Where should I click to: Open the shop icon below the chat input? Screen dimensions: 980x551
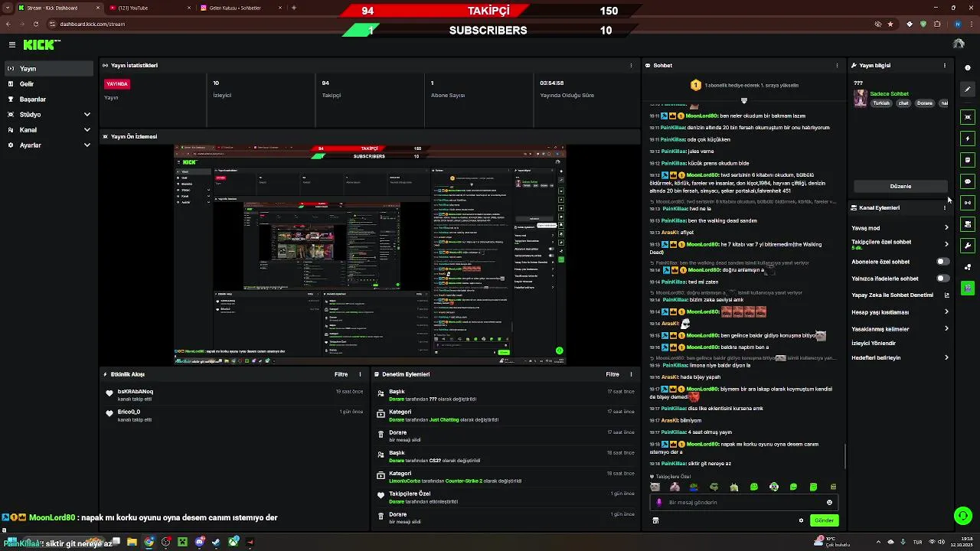(x=655, y=520)
